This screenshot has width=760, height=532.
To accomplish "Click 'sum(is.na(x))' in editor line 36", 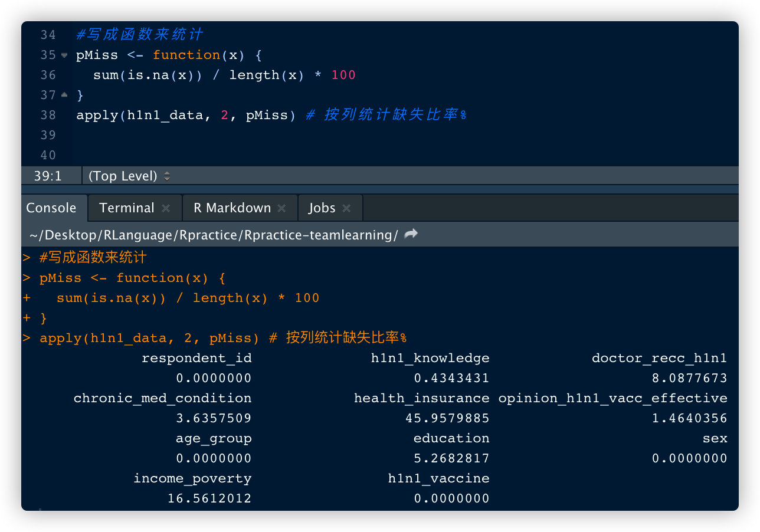I will coord(148,75).
